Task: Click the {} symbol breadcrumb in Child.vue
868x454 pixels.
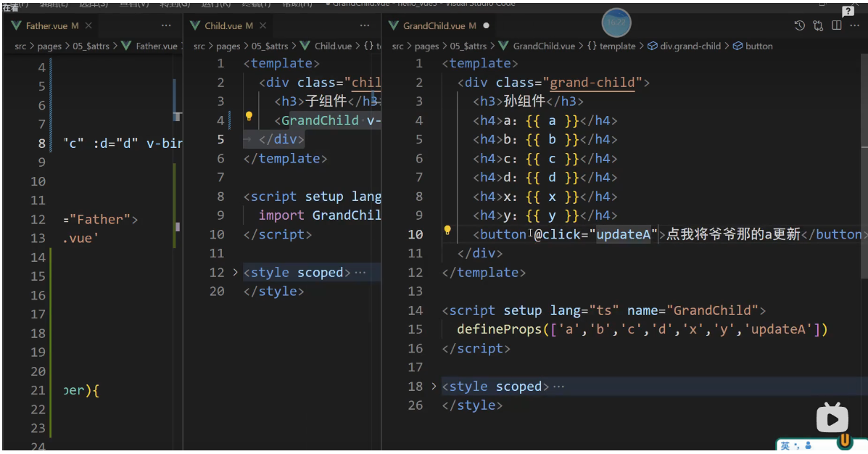Action: 368,46
